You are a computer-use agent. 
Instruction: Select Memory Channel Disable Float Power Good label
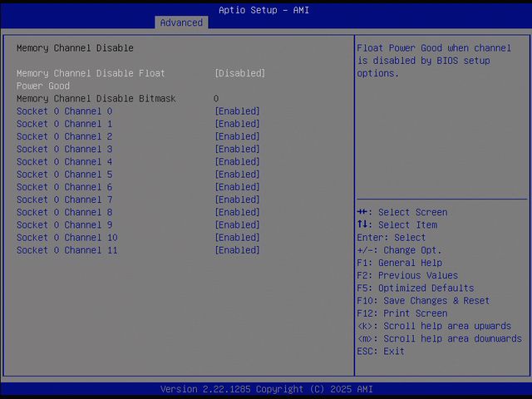(x=91, y=80)
